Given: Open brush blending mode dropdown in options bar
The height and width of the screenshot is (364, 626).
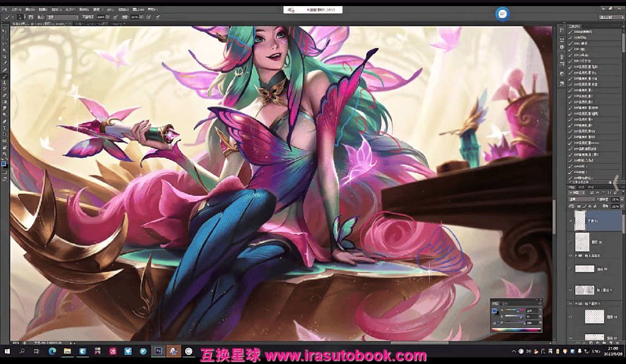Looking at the screenshot, I should [x=63, y=17].
